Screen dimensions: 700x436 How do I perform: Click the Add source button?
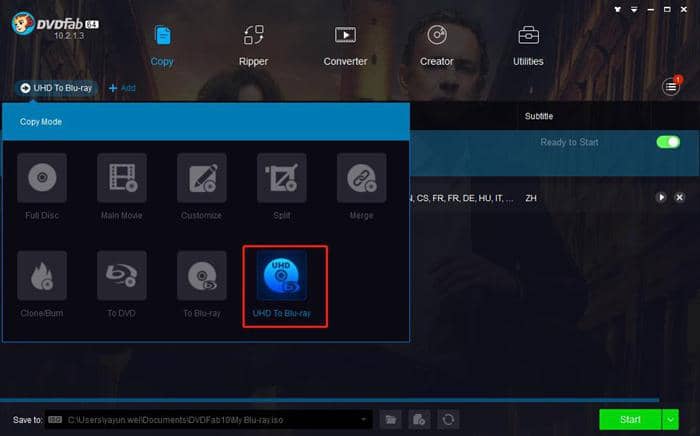click(122, 88)
